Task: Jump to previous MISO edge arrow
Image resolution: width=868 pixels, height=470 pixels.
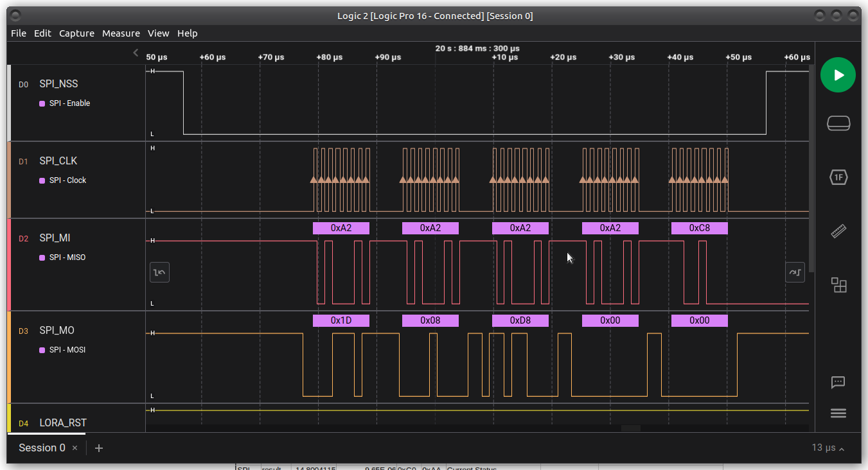Action: [x=159, y=272]
